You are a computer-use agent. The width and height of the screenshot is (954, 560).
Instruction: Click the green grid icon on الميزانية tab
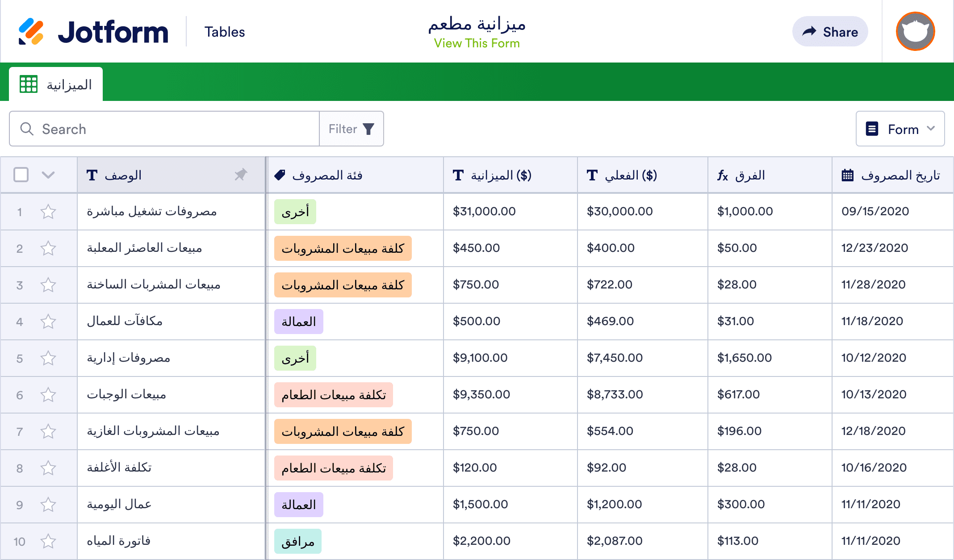pos(29,84)
